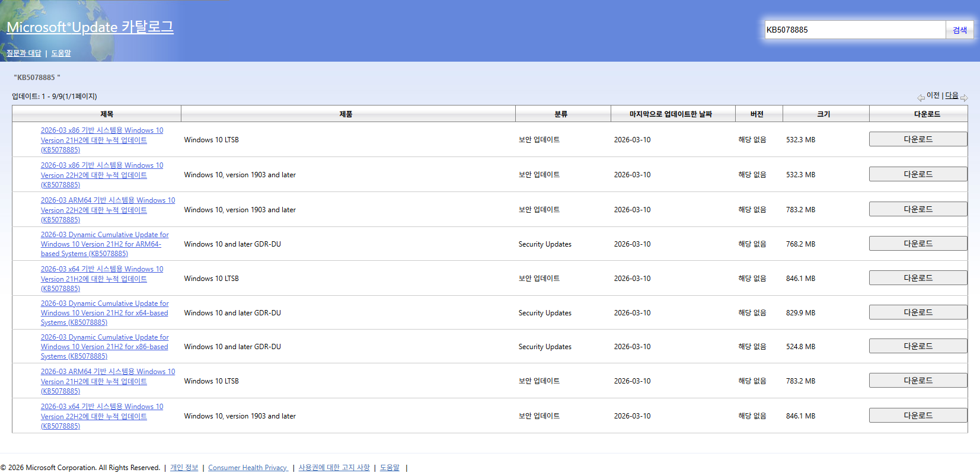
Task: Download the x86 21H2 LTSB update (532.3 MB)
Action: [x=918, y=139]
